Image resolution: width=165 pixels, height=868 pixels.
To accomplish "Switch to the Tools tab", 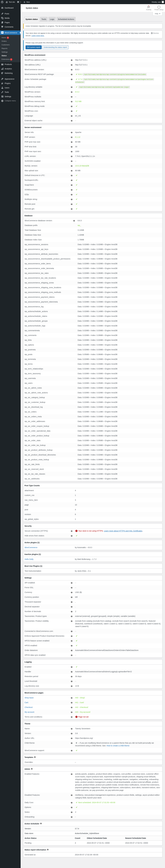I will [x=44, y=19].
